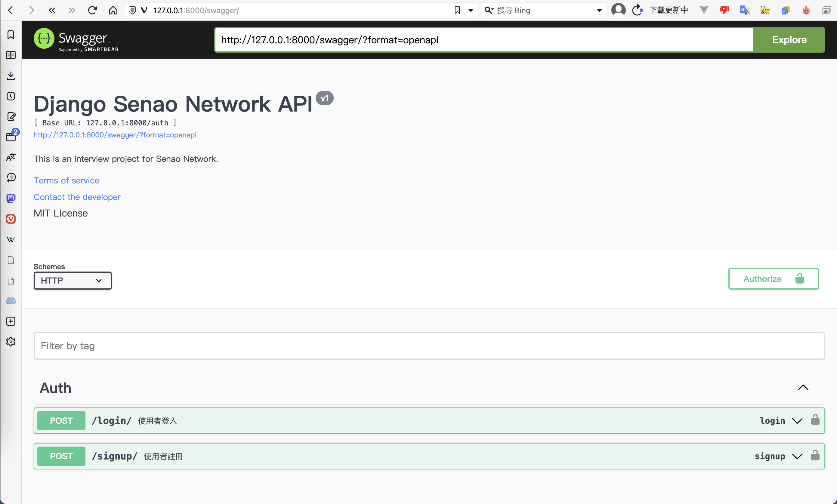Collapse the Auth section
The image size is (837, 504).
(803, 388)
